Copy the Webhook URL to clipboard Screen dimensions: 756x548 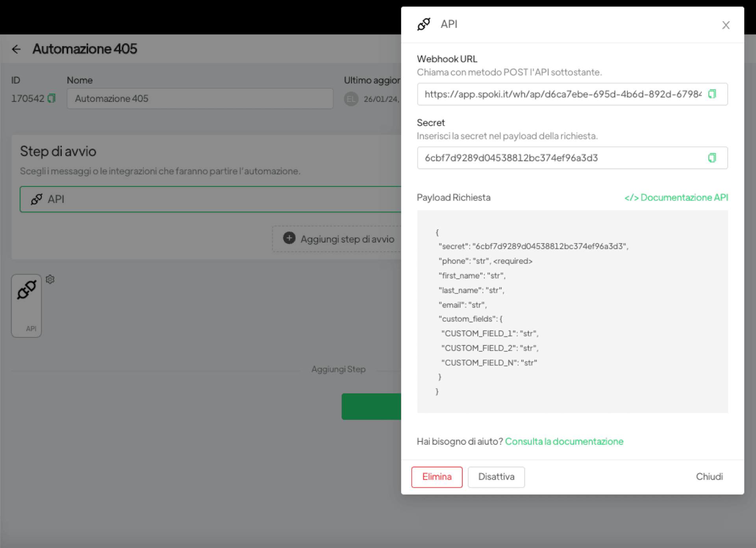[712, 94]
